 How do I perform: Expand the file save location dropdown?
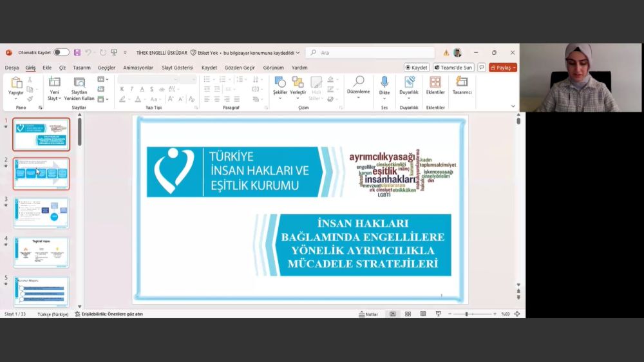tap(298, 53)
